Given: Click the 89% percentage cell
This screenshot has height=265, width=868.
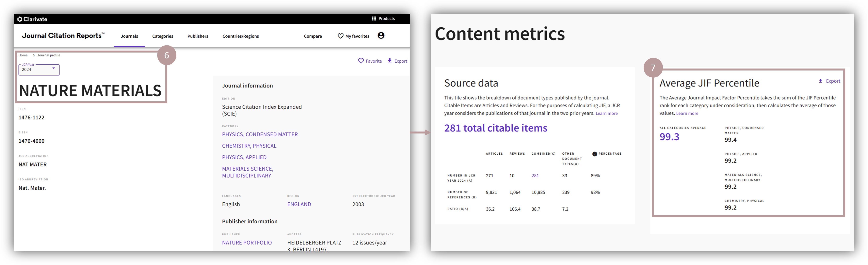Looking at the screenshot, I should point(595,176).
